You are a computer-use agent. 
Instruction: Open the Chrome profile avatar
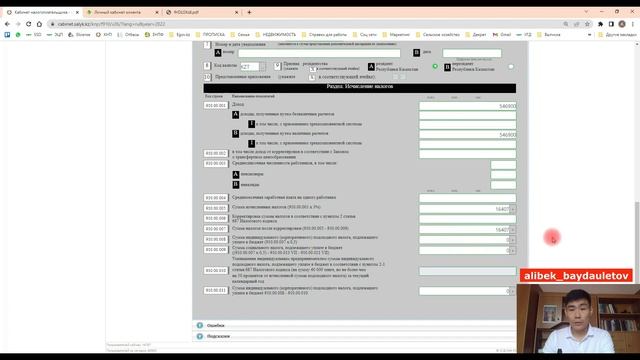[622, 24]
